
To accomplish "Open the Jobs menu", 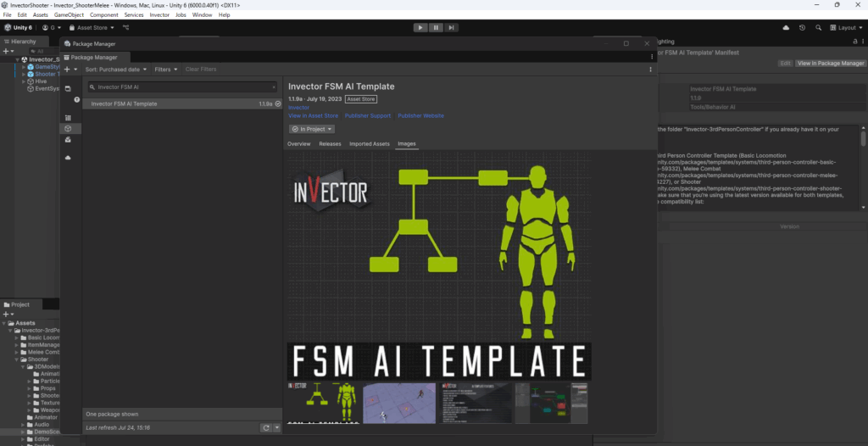I will 181,15.
